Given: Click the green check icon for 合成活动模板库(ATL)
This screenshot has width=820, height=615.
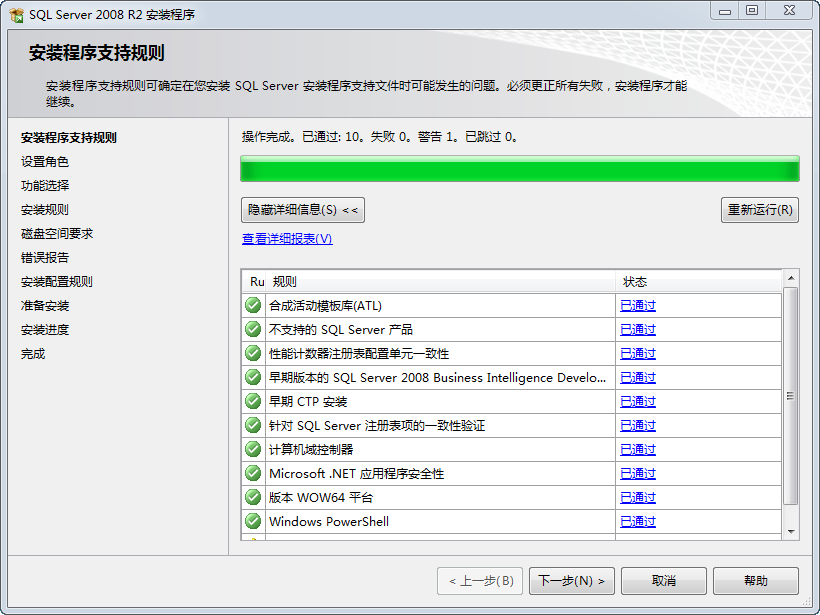Looking at the screenshot, I should pyautogui.click(x=253, y=305).
